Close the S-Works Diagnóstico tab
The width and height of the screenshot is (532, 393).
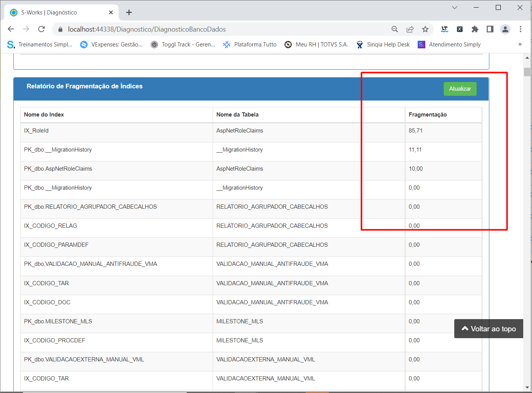coord(111,13)
